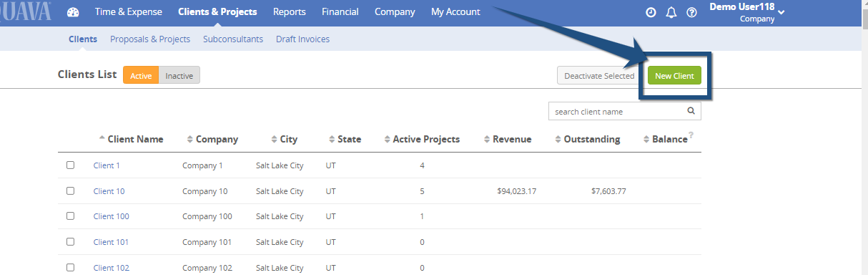Open the Client 10 link
The image size is (868, 275).
point(109,191)
